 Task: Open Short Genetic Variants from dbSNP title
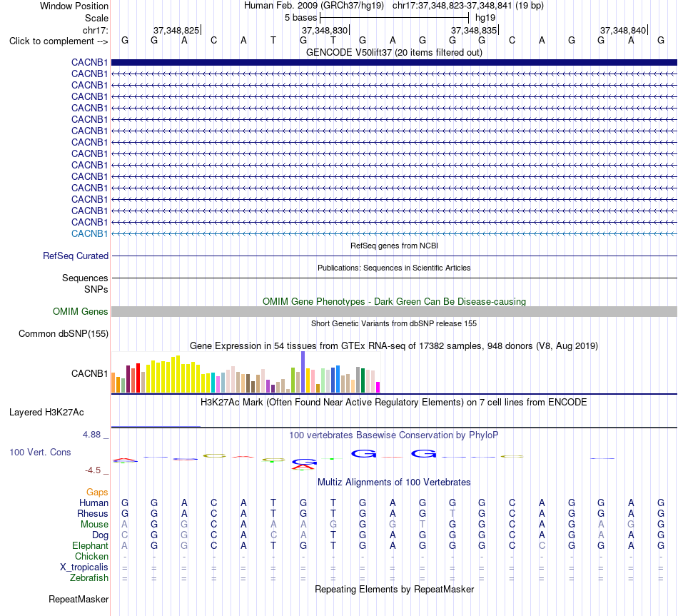pyautogui.click(x=394, y=323)
